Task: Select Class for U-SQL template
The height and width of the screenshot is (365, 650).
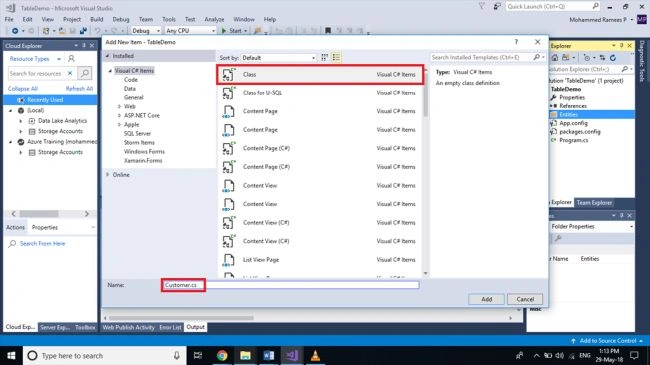Action: coord(320,93)
